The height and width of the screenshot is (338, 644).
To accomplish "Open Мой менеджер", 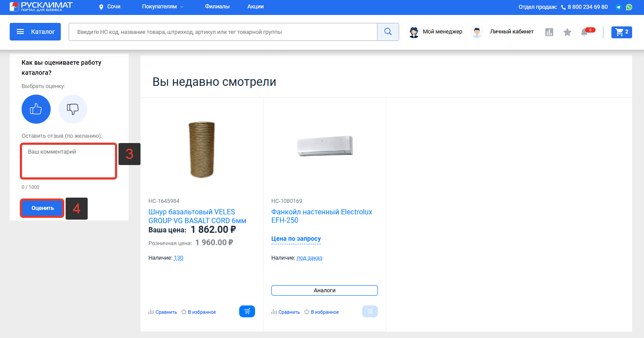I will pos(436,32).
